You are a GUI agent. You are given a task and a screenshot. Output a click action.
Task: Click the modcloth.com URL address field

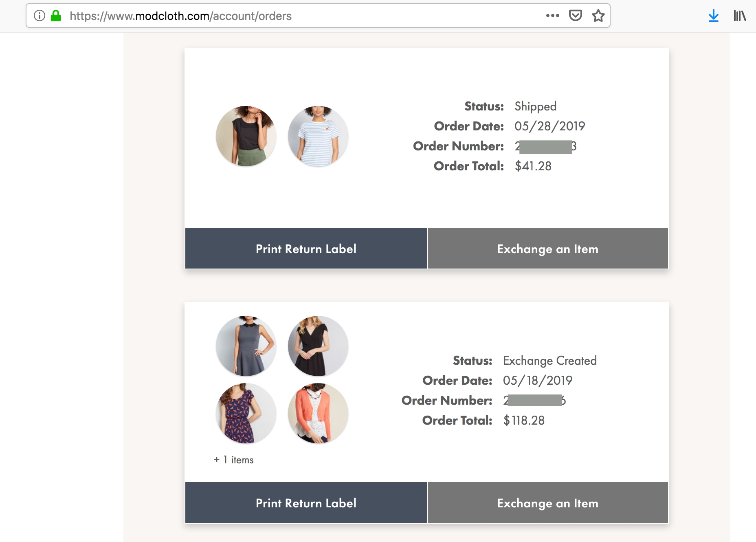(x=285, y=16)
